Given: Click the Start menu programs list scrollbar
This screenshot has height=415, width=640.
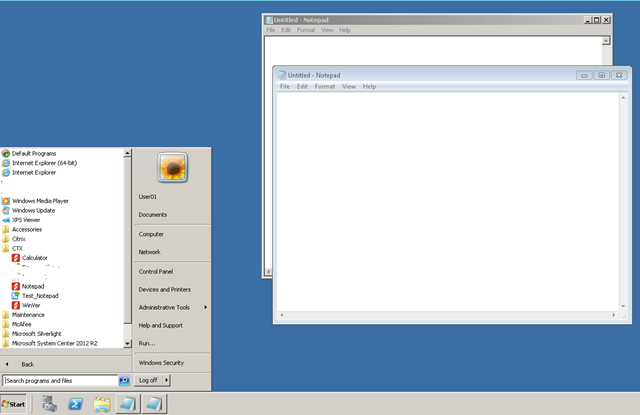Looking at the screenshot, I should coord(127,240).
